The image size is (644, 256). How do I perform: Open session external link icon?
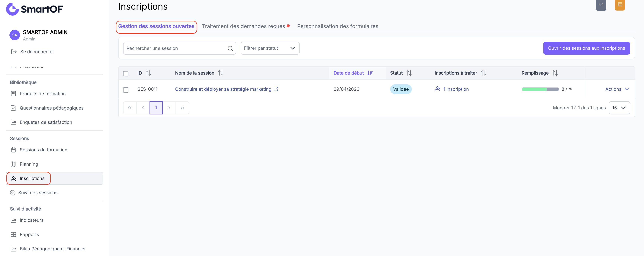[x=276, y=89]
